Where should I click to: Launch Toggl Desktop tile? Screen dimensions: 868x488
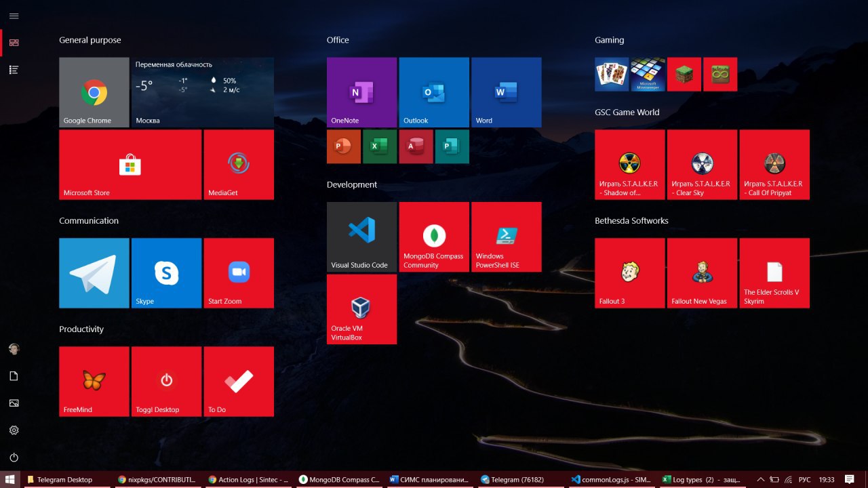point(166,382)
